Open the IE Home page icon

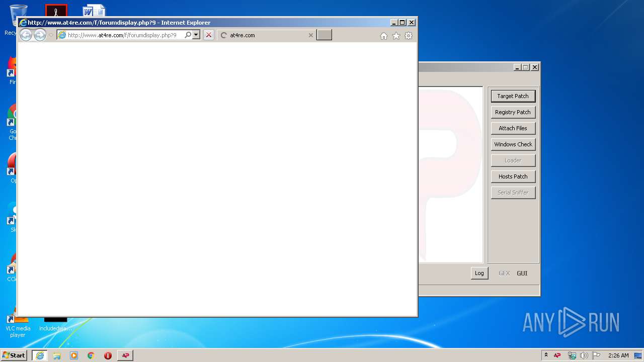pyautogui.click(x=384, y=36)
